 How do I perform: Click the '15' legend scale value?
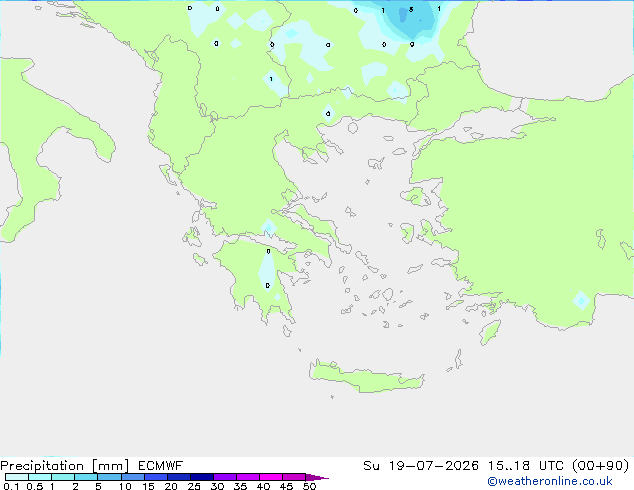click(148, 486)
